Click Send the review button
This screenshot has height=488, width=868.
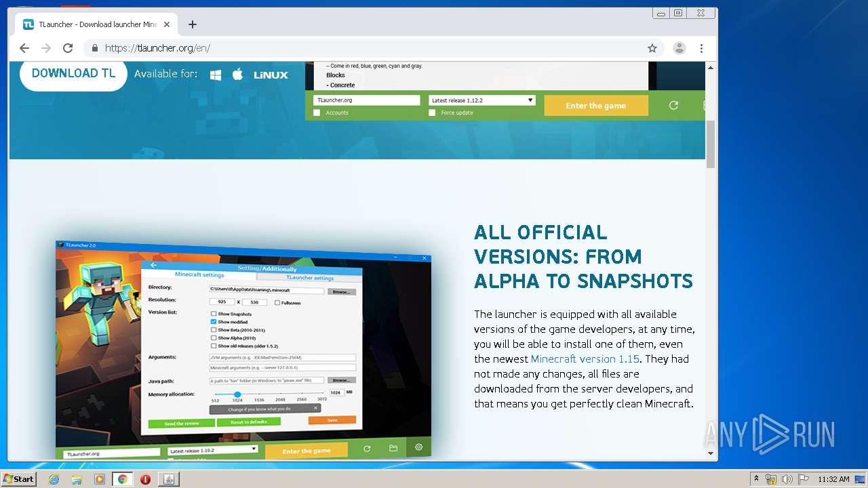coord(182,423)
